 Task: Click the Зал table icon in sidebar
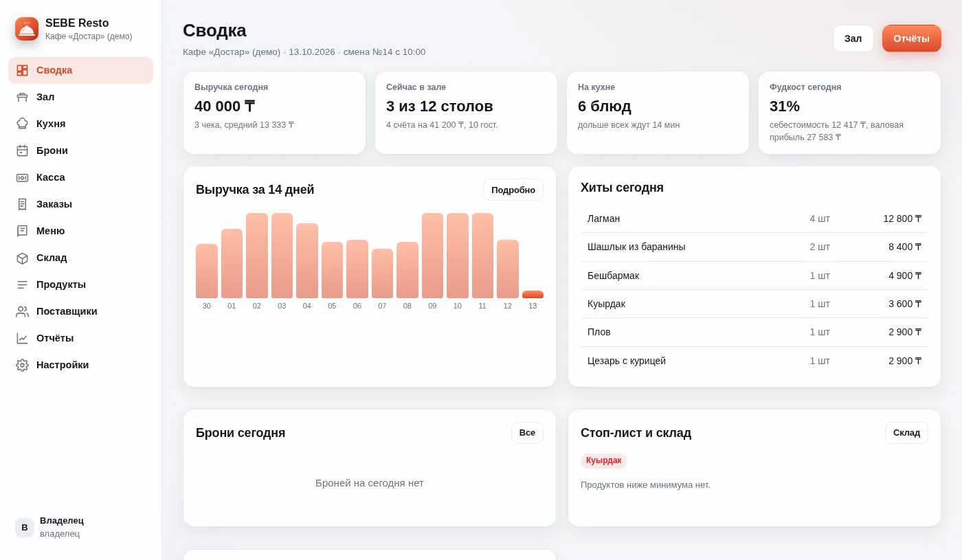click(x=22, y=97)
